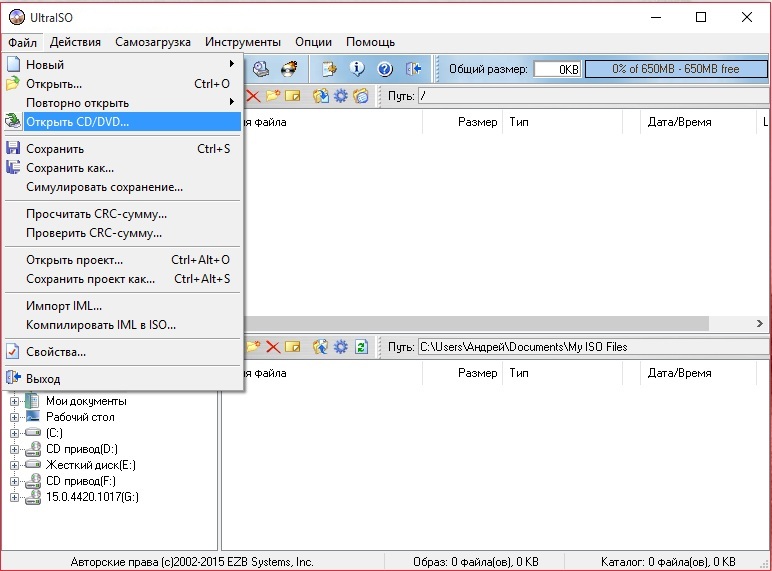This screenshot has height=571, width=772.
Task: Click the image Путь field showing /
Action: click(x=594, y=96)
